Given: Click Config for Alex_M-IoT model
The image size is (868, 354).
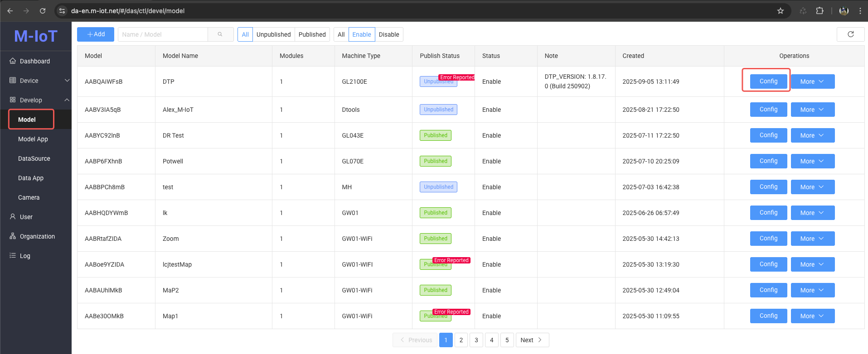Looking at the screenshot, I should [768, 110].
